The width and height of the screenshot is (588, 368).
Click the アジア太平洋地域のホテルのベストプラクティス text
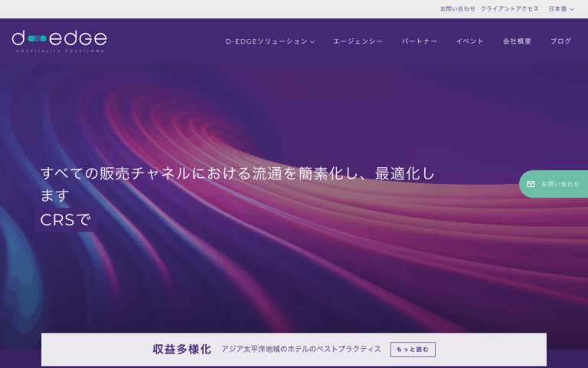[x=301, y=350]
